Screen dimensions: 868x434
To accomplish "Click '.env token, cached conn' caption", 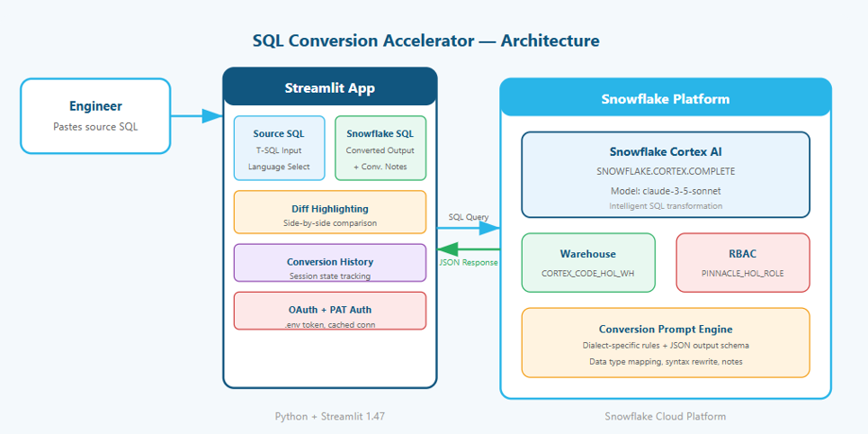I will [x=330, y=325].
